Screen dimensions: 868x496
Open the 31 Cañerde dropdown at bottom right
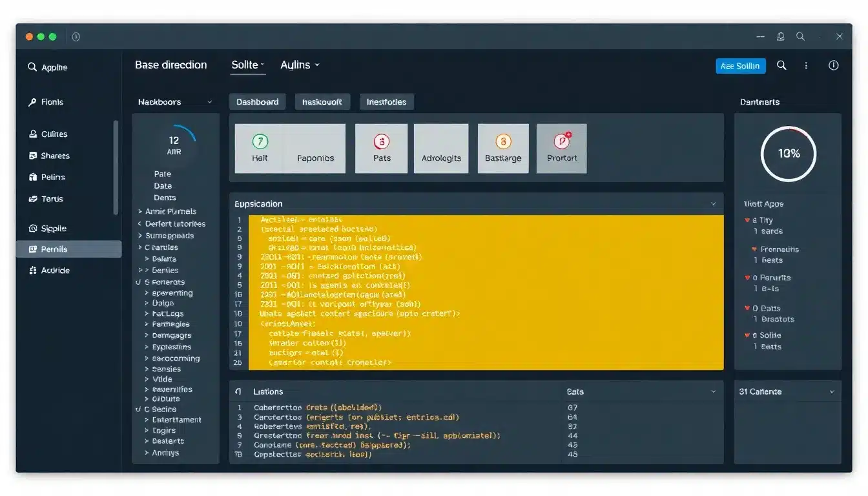coord(833,391)
